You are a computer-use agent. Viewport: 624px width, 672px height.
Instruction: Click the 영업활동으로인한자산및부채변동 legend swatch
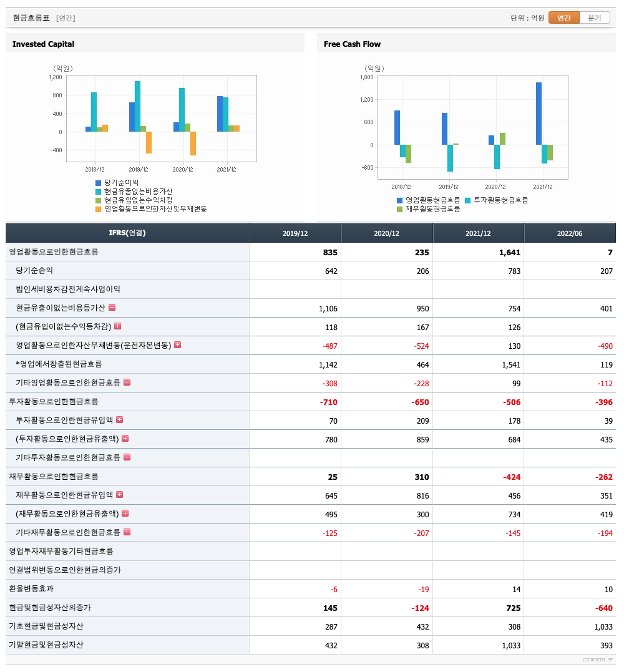(98, 209)
